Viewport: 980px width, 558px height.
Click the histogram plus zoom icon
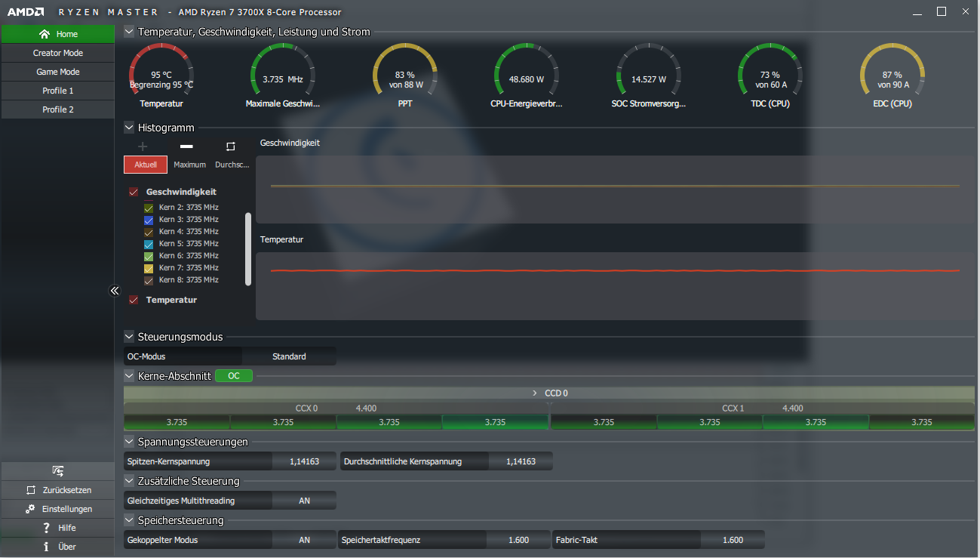pos(143,146)
